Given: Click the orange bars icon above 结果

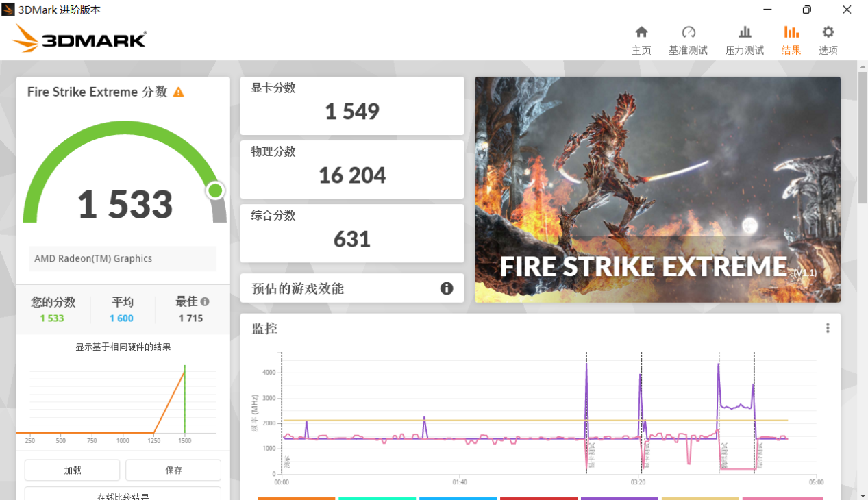Looking at the screenshot, I should 791,32.
